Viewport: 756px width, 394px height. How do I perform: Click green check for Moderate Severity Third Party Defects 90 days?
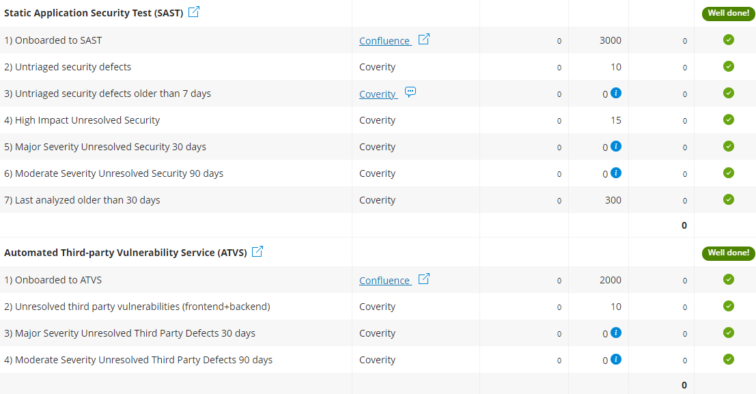tap(729, 359)
